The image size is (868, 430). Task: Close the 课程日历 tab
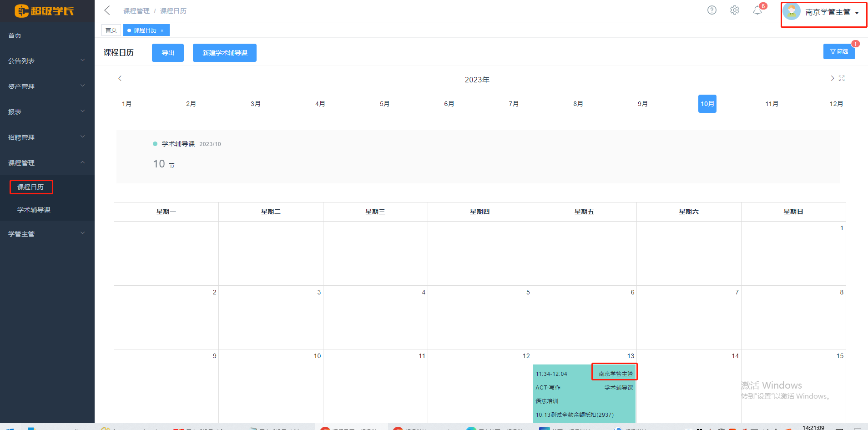pos(162,30)
